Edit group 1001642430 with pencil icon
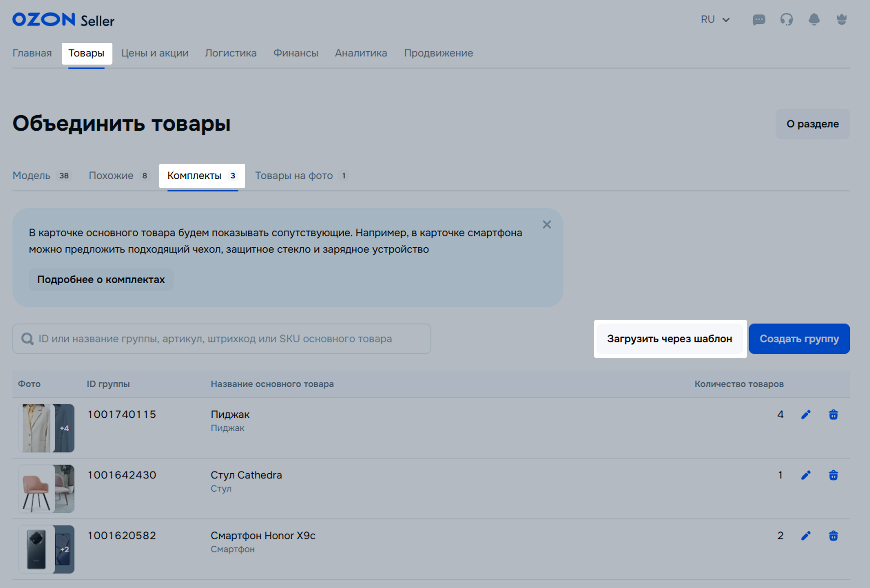Image resolution: width=870 pixels, height=588 pixels. click(806, 475)
